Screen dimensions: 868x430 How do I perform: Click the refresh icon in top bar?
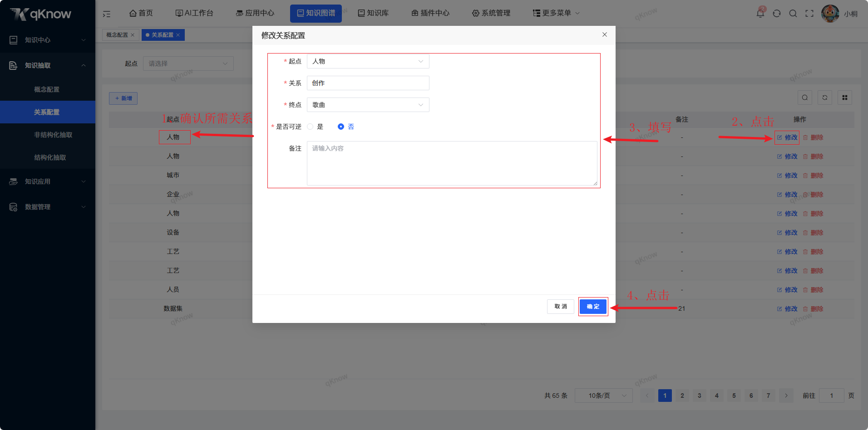(777, 13)
